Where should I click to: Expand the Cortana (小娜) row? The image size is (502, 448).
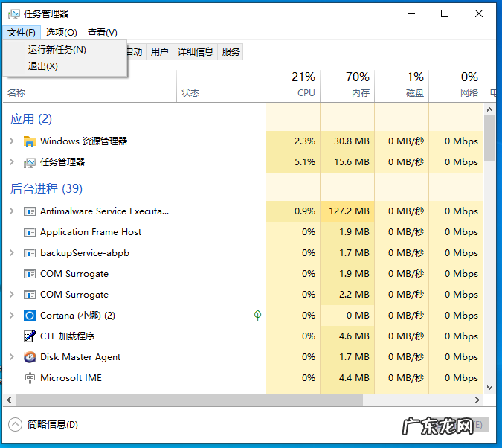(x=12, y=316)
